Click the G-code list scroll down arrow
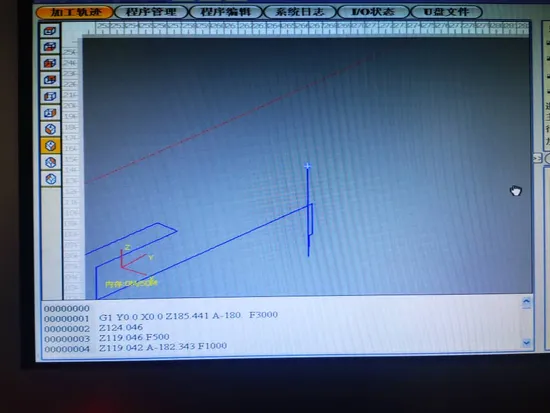The image size is (550, 413). (526, 342)
